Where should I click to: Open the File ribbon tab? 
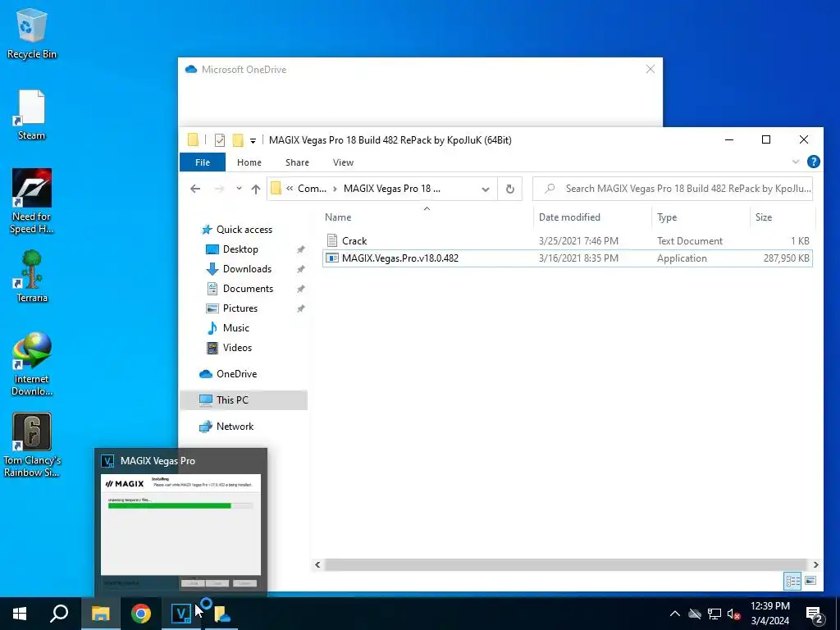click(x=203, y=162)
